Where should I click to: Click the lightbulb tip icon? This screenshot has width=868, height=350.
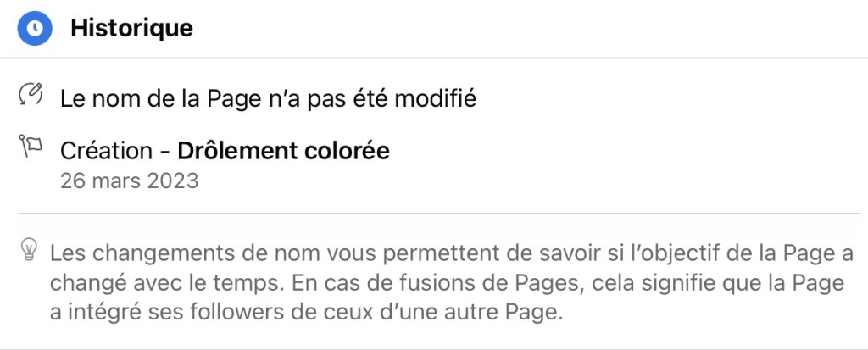tap(30, 250)
